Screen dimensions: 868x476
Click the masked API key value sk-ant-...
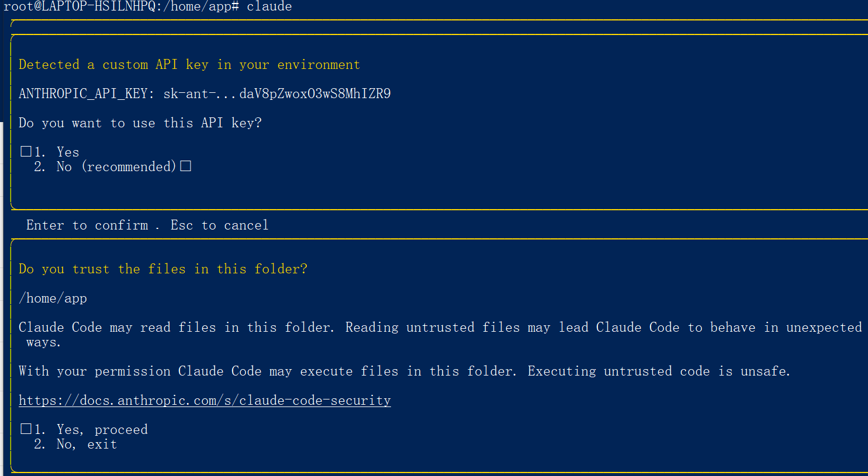(277, 94)
